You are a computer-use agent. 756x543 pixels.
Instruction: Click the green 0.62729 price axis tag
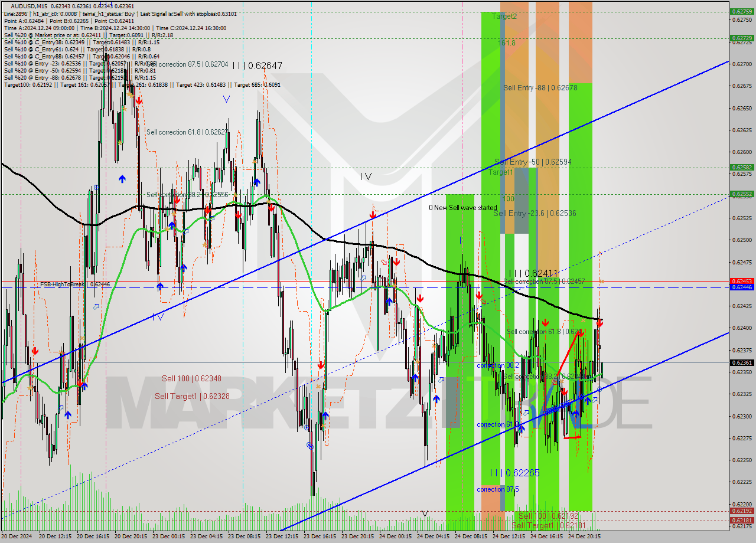point(741,38)
